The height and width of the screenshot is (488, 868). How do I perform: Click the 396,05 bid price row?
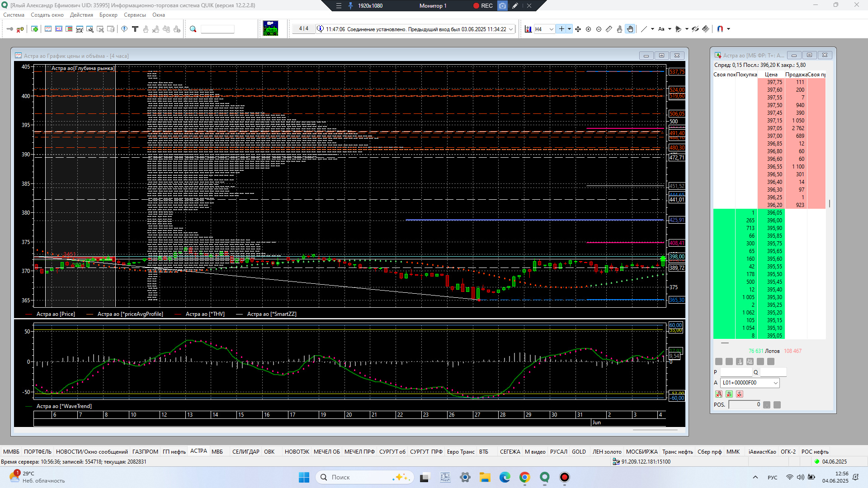click(774, 213)
